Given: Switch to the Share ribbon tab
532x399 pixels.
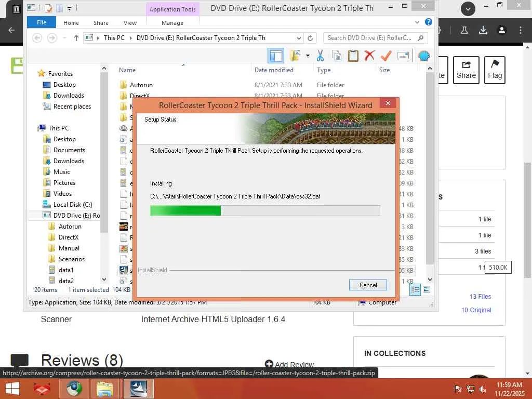Looking at the screenshot, I should point(101,23).
